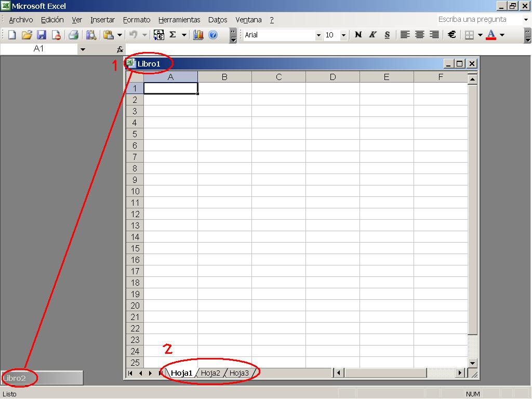
Task: Open the Name Box dropdown arrow
Action: pyautogui.click(x=83, y=49)
